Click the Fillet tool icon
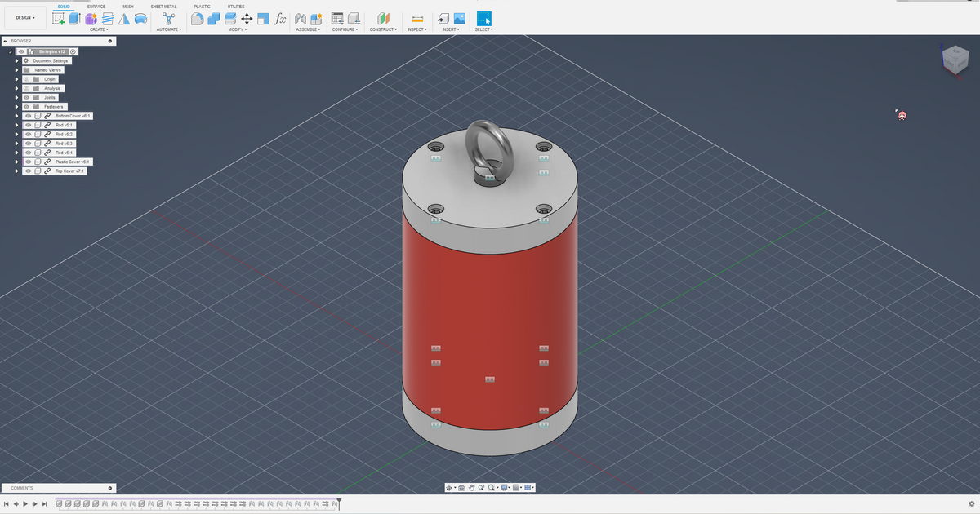980x514 pixels. click(197, 18)
